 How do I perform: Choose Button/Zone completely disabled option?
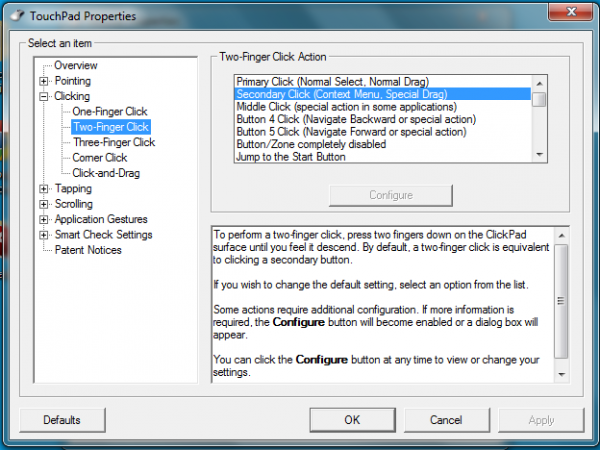tap(383, 144)
